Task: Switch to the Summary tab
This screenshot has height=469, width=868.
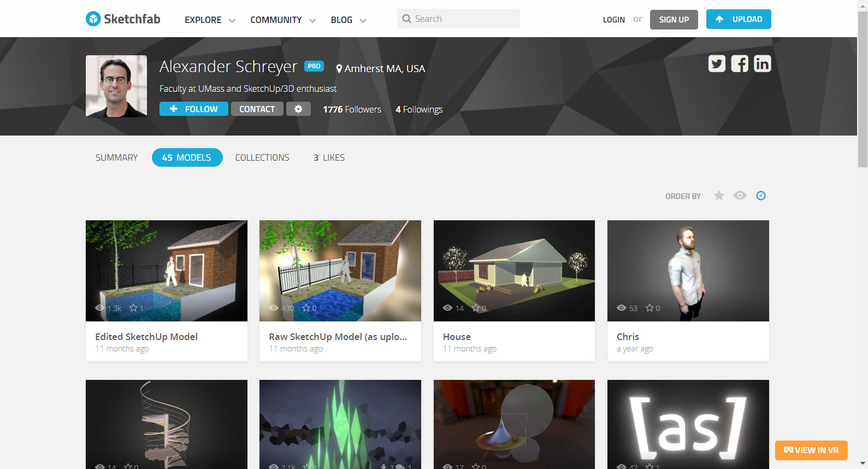Action: (116, 157)
